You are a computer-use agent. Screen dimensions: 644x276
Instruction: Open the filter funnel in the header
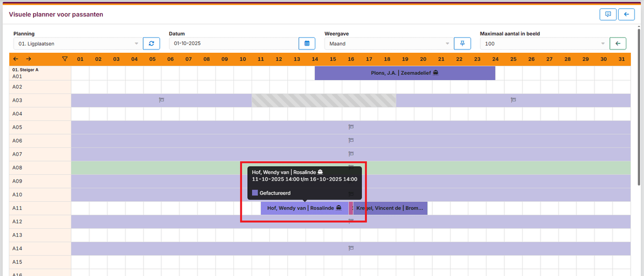point(64,59)
